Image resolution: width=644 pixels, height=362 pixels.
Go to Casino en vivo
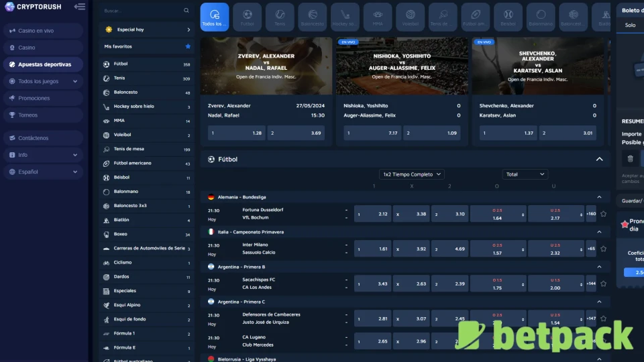point(43,31)
